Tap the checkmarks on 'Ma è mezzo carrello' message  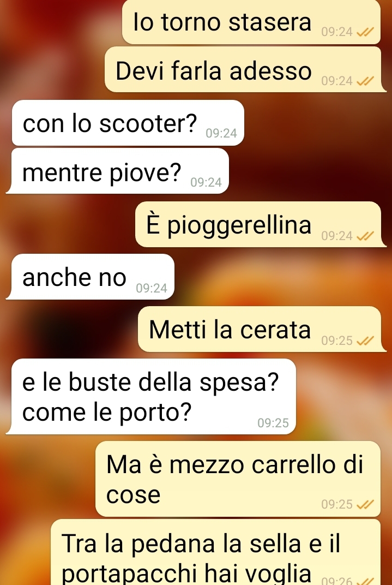[365, 504]
